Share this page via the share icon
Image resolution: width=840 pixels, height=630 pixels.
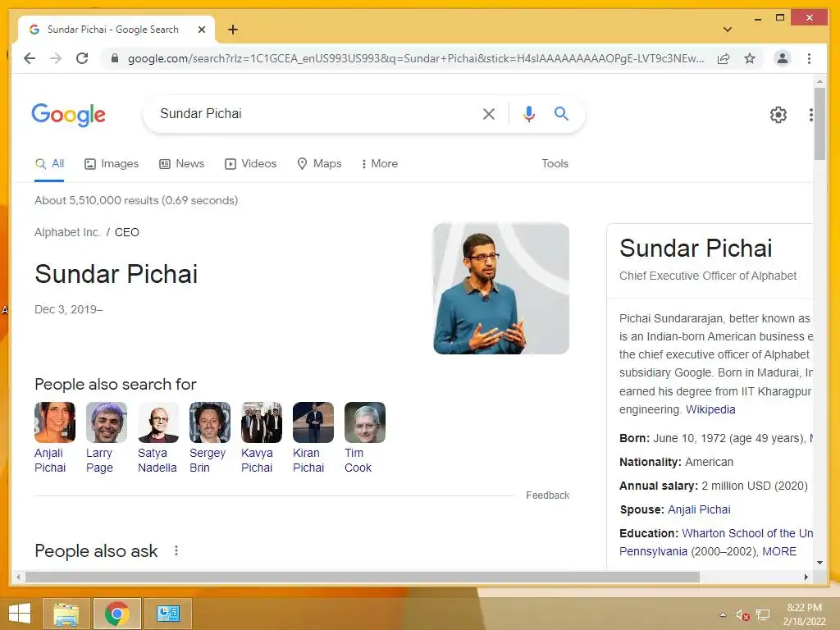[724, 58]
